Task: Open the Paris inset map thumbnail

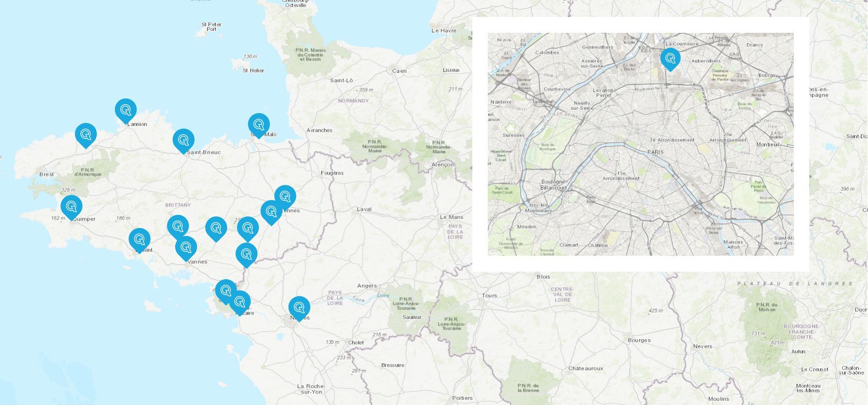Action: [640, 144]
